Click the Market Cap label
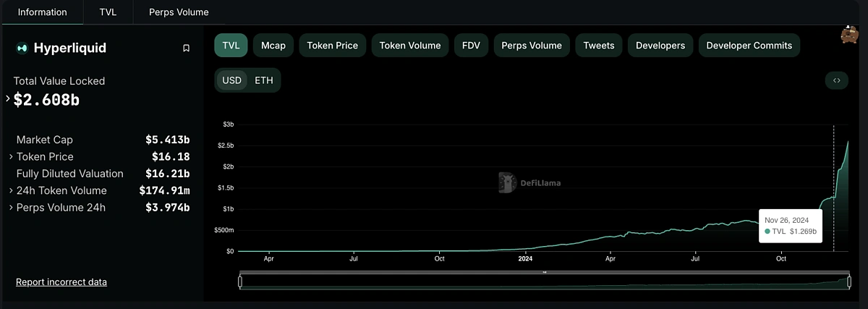The image size is (868, 309). (x=44, y=140)
